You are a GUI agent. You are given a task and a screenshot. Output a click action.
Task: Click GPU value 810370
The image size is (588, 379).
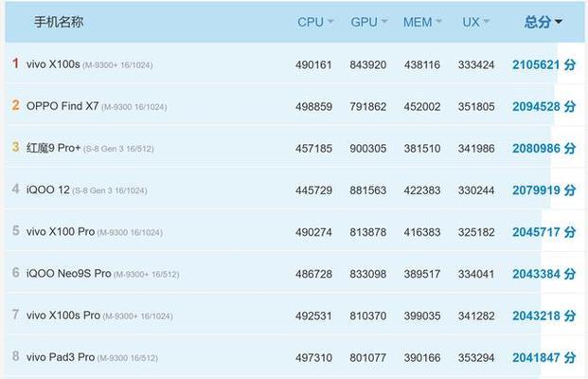point(368,316)
